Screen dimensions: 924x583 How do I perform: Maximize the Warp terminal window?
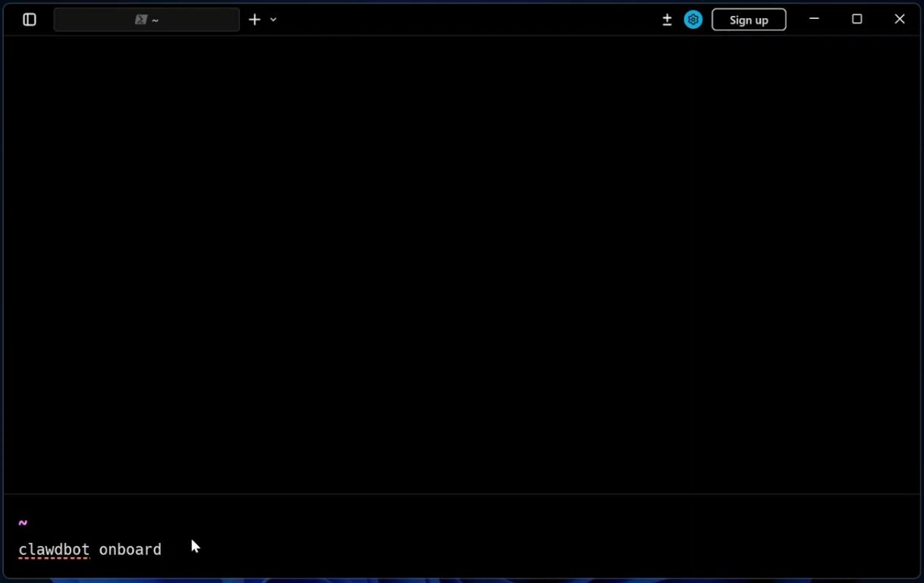pyautogui.click(x=856, y=20)
